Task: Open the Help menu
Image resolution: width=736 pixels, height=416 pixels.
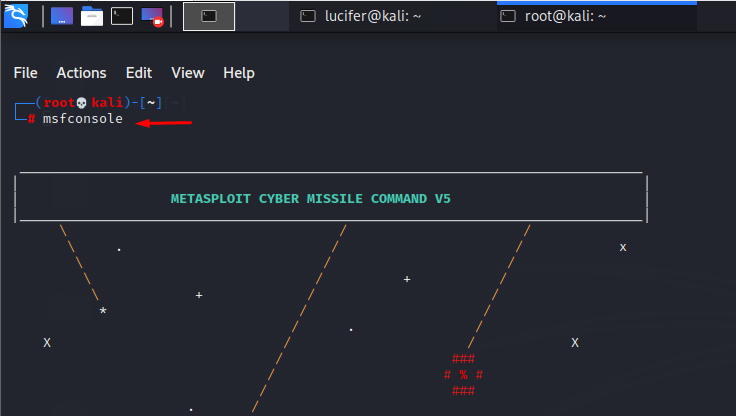Action: pyautogui.click(x=239, y=73)
